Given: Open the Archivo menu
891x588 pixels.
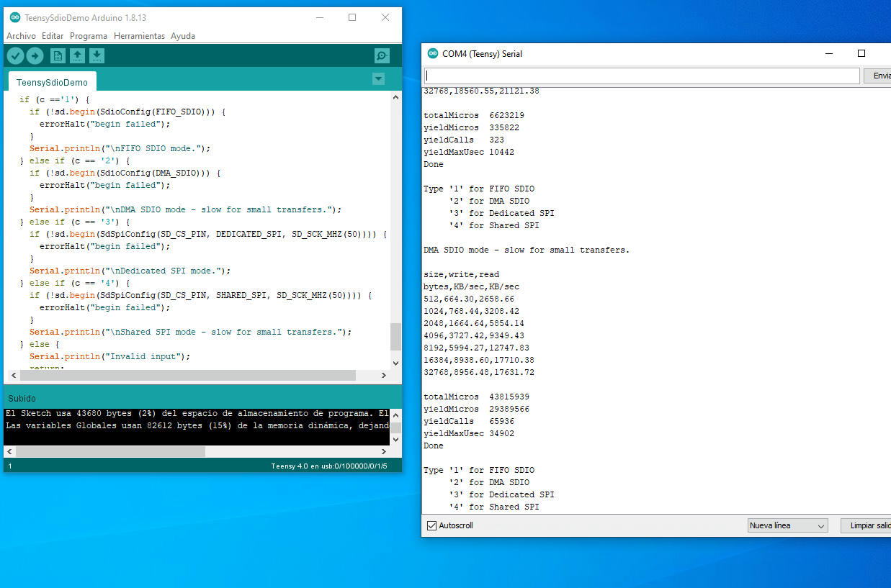Looking at the screenshot, I should pyautogui.click(x=21, y=36).
